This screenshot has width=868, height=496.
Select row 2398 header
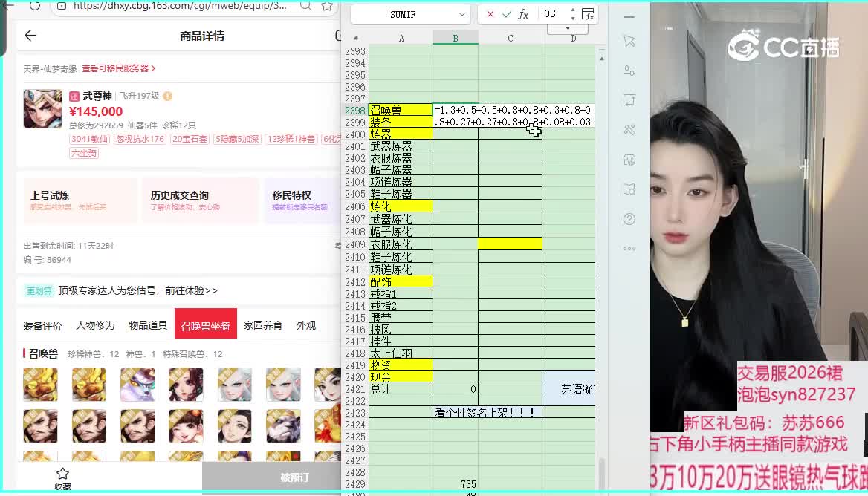tap(354, 111)
